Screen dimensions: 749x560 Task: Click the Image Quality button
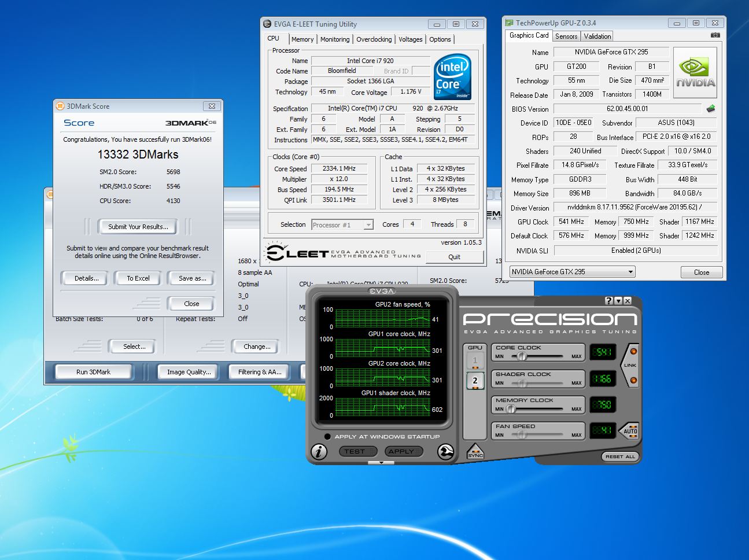(x=189, y=372)
